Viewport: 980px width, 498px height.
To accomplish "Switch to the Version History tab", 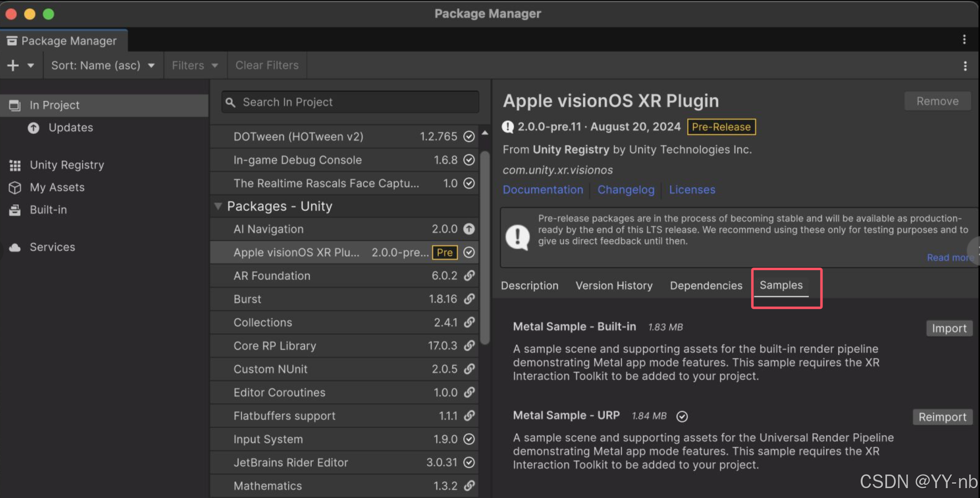I will [614, 286].
